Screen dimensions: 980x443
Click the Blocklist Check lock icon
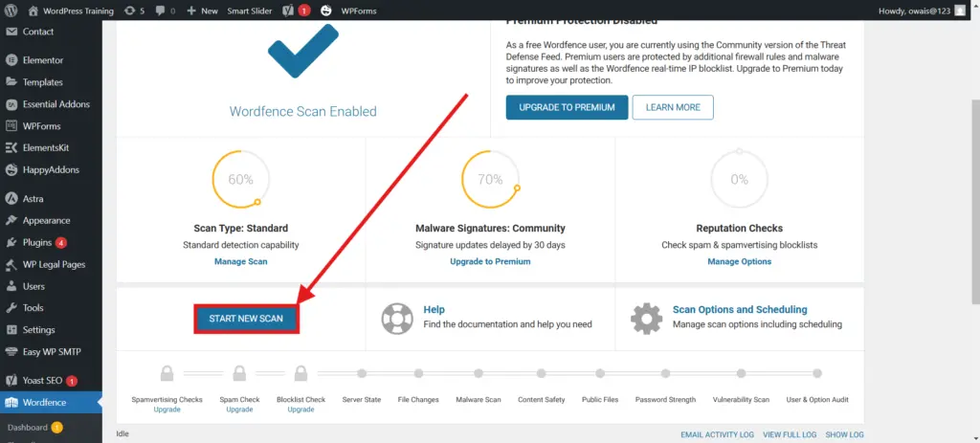coord(301,374)
